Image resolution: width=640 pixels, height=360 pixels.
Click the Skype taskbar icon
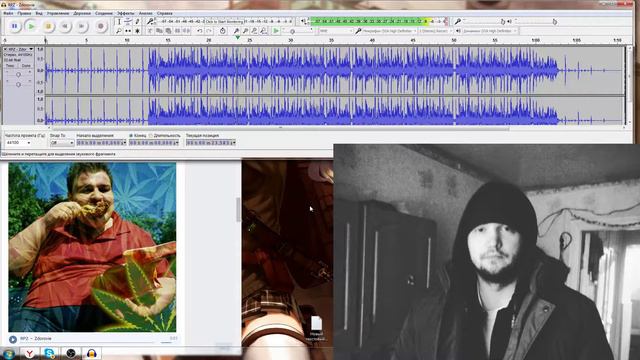(49, 353)
